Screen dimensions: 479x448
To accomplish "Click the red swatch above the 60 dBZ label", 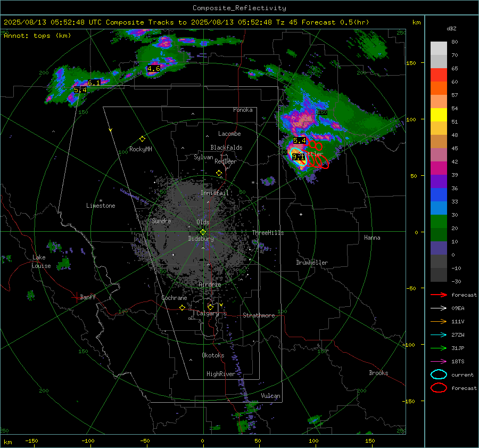I will [439, 75].
